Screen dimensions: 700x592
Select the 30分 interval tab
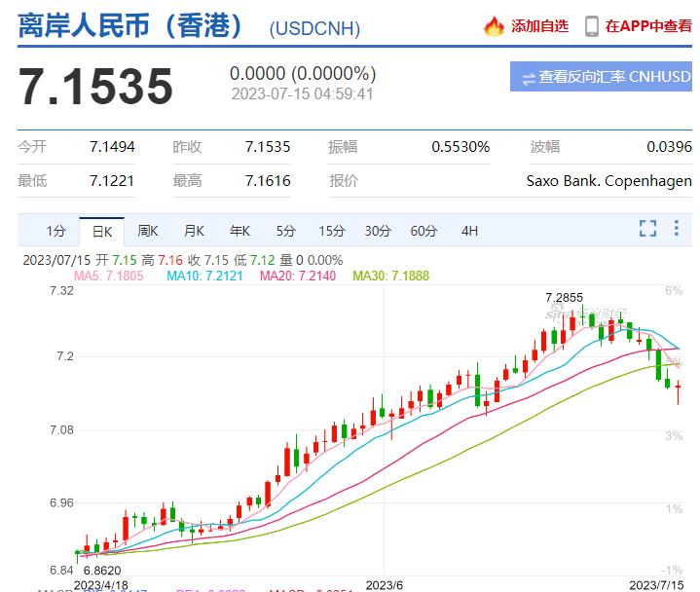tap(378, 231)
